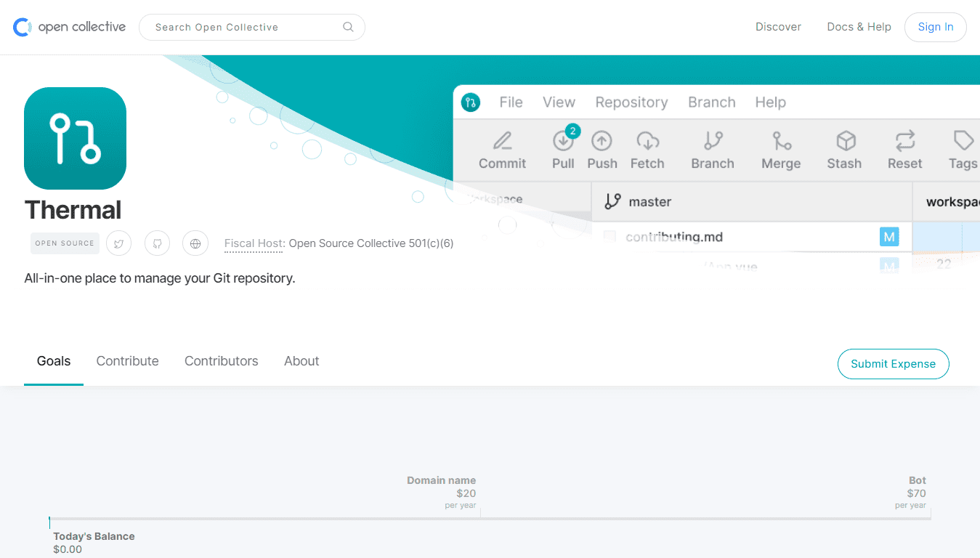The height and width of the screenshot is (558, 980).
Task: Open the View menu in banner
Action: click(559, 102)
